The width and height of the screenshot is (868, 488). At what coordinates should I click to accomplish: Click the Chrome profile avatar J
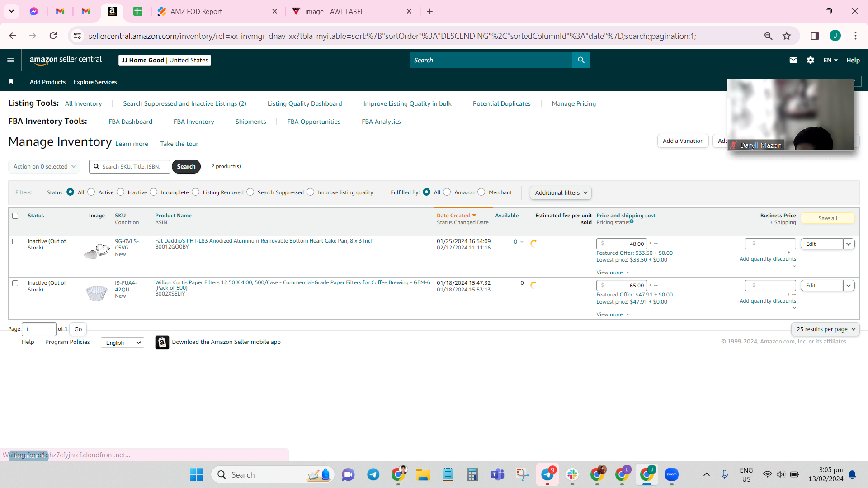tap(835, 36)
